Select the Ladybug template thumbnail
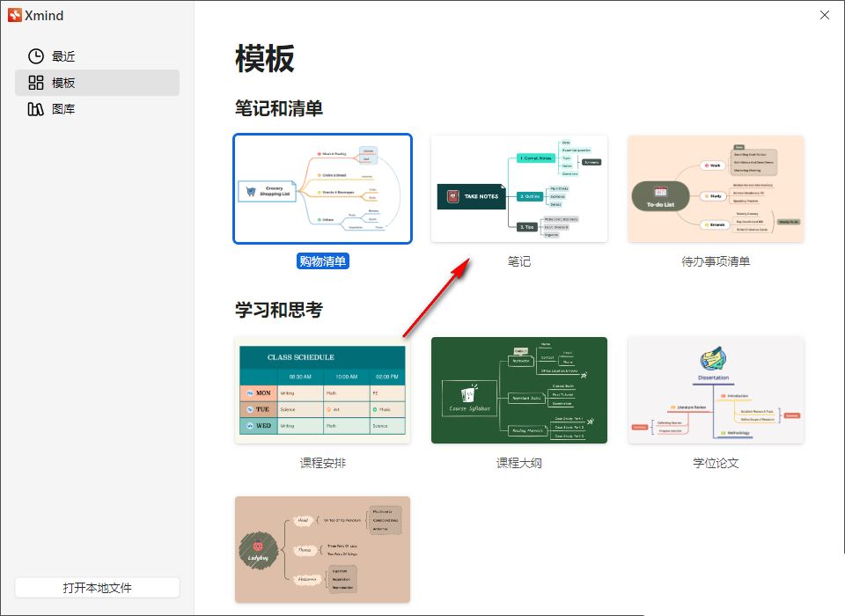This screenshot has width=845, height=616. (x=322, y=549)
